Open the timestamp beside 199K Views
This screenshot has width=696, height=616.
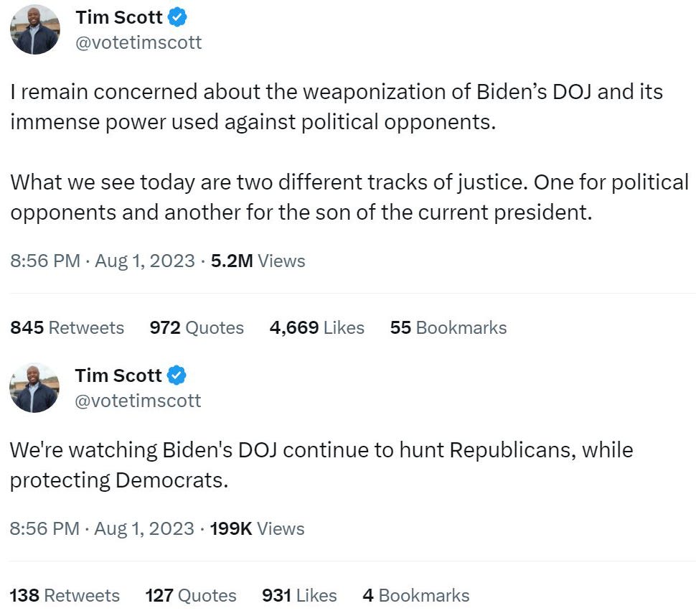(102, 528)
